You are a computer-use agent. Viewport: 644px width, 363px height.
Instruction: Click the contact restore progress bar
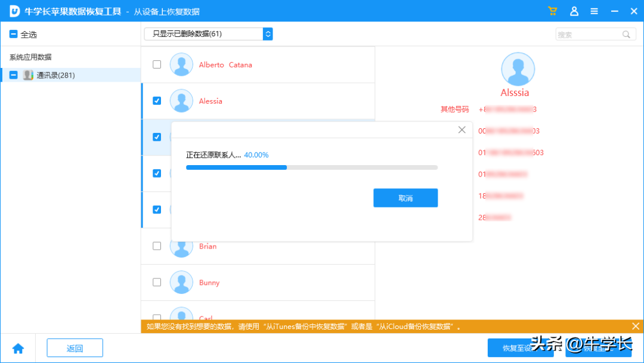[x=313, y=167]
